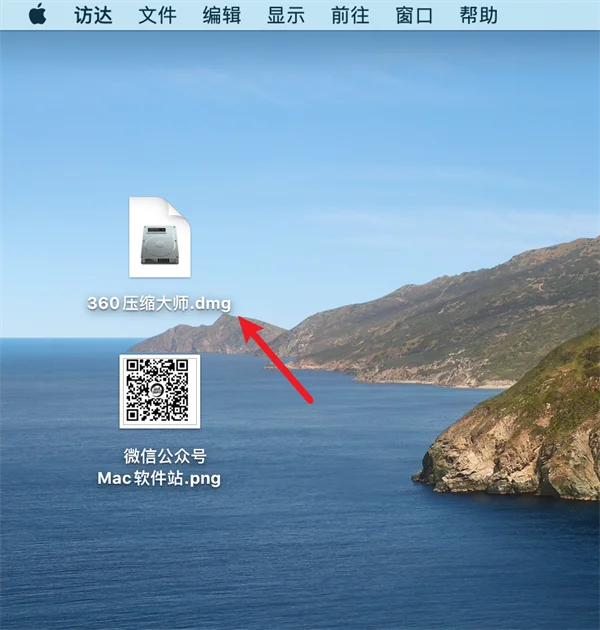Open the Apple menu
Image resolution: width=600 pixels, height=630 pixels.
pyautogui.click(x=37, y=14)
